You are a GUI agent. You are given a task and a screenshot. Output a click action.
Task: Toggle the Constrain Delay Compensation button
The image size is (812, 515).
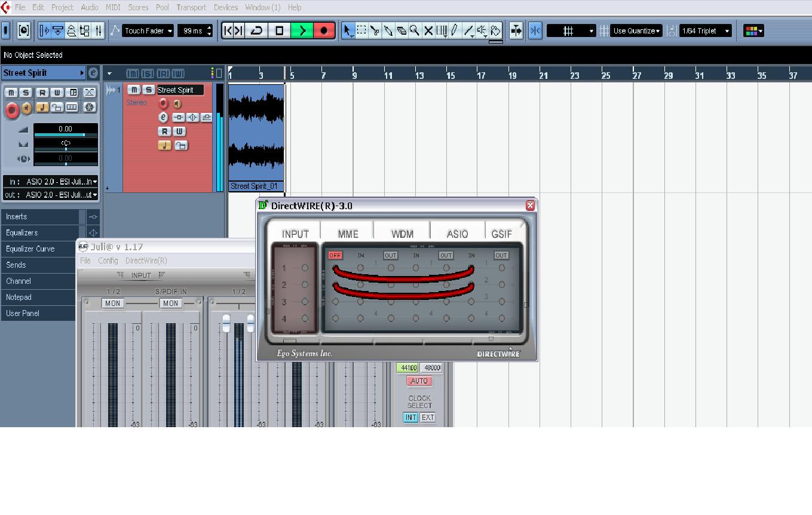point(23,30)
